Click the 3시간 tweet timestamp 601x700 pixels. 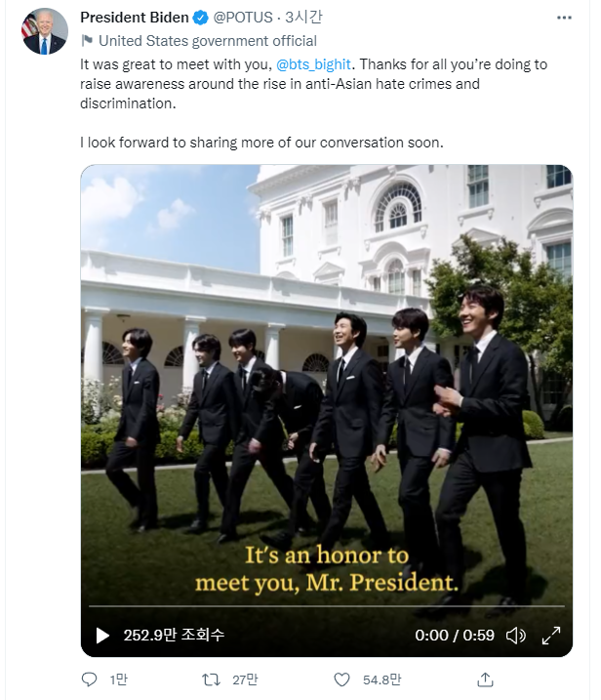tap(310, 18)
